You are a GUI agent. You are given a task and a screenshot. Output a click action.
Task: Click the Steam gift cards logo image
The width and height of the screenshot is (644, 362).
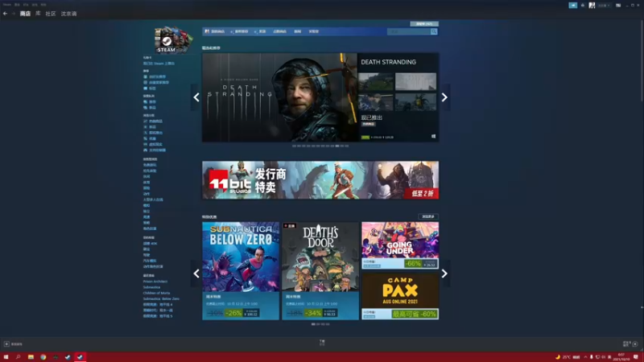[173, 39]
